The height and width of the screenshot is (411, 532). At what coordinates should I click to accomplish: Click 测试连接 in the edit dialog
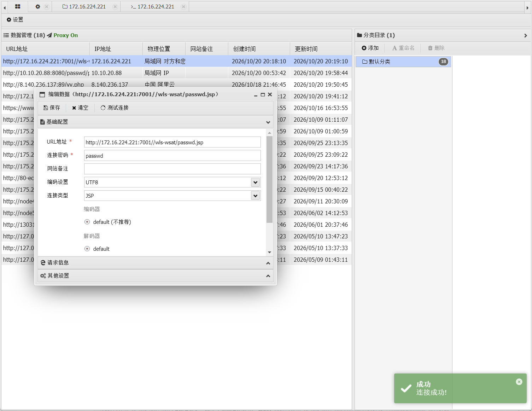[x=115, y=108]
